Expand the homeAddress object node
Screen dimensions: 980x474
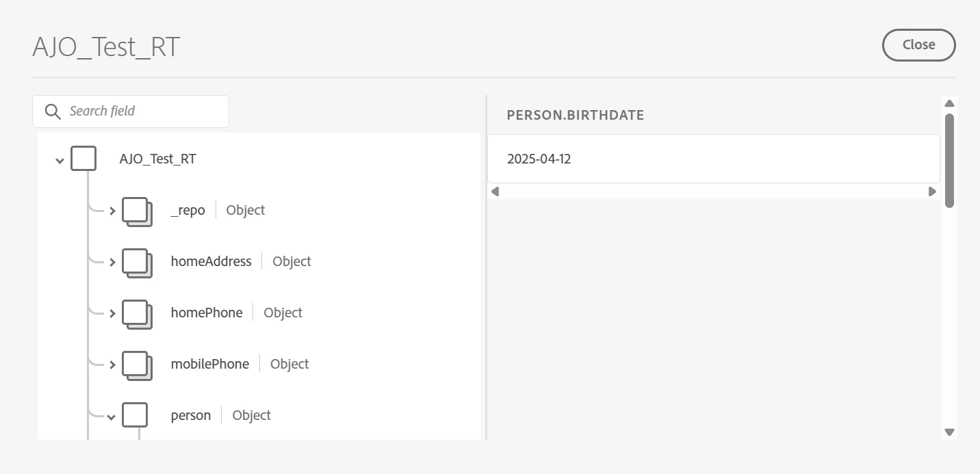pos(113,262)
